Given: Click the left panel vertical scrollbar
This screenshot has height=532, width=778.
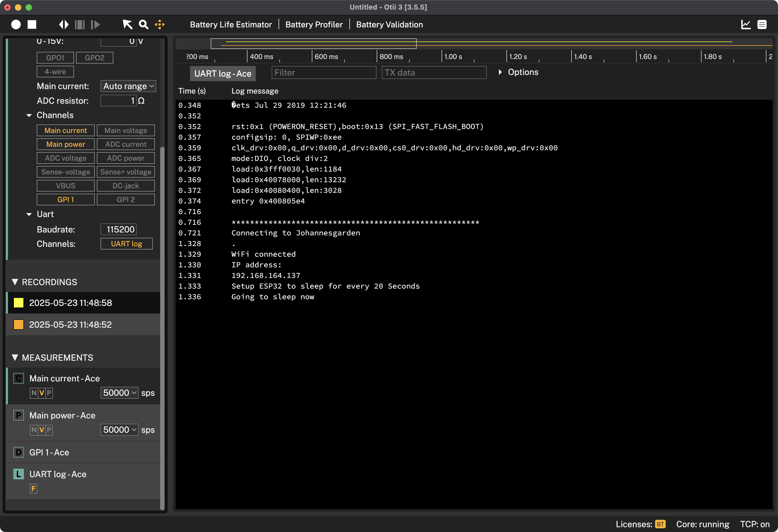Looking at the screenshot, I should (x=162, y=328).
